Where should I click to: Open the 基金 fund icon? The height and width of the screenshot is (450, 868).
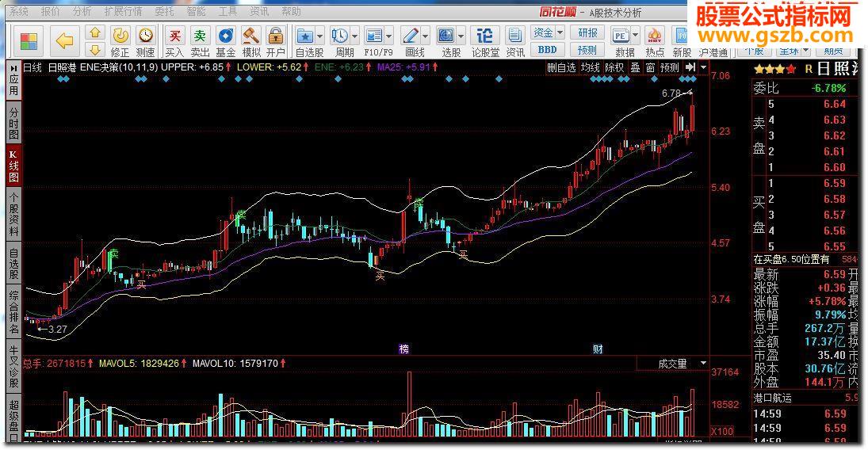225,42
